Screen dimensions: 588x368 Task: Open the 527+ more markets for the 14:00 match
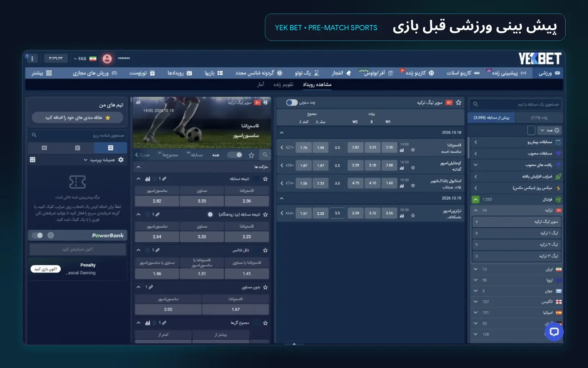click(x=287, y=148)
